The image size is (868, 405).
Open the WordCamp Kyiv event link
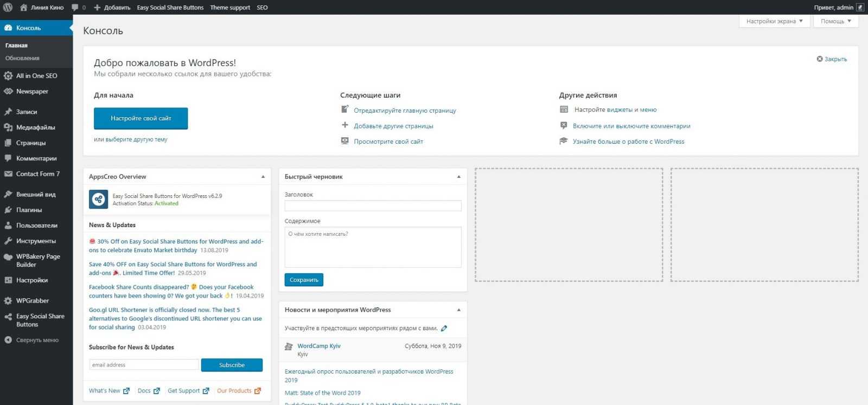click(x=319, y=346)
